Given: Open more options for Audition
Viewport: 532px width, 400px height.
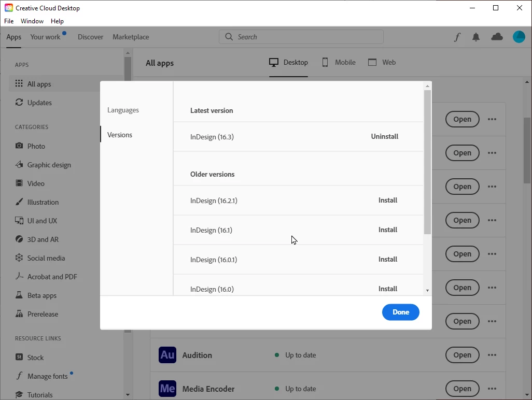Looking at the screenshot, I should click(492, 355).
